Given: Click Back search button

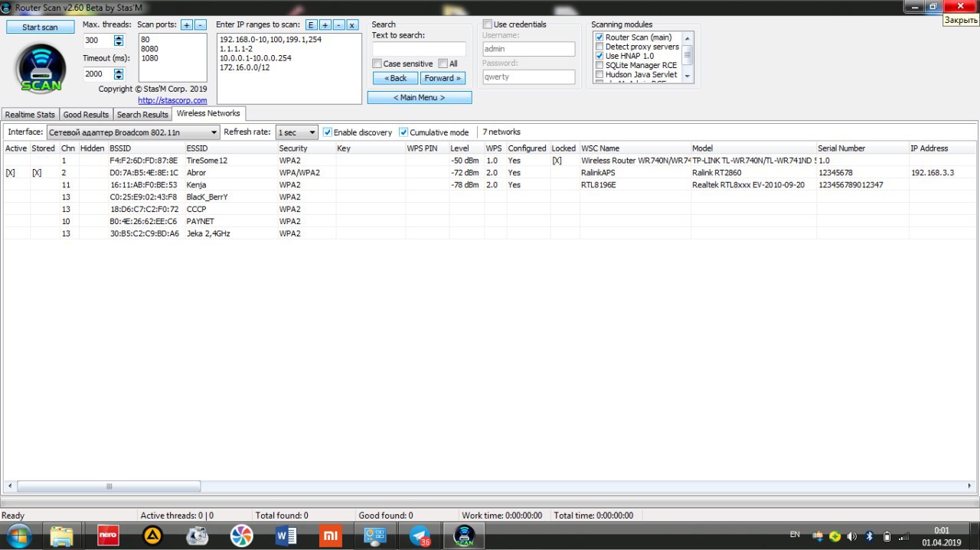Looking at the screenshot, I should pos(395,78).
